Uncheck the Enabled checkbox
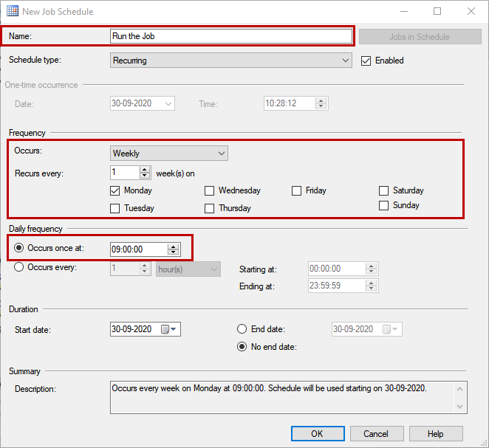This screenshot has width=489, height=448. tap(366, 61)
